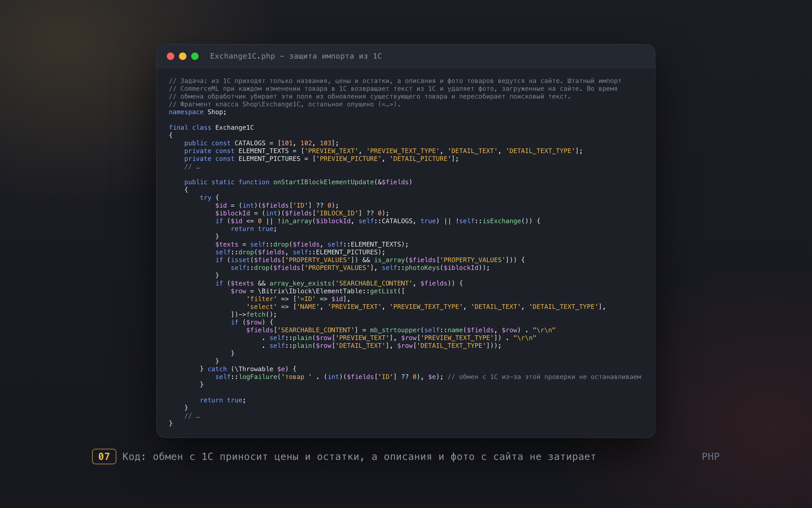Click the 'self::plain($row['DETAIL_TEXT']' line
812x508 pixels.
pyautogui.click(x=381, y=346)
